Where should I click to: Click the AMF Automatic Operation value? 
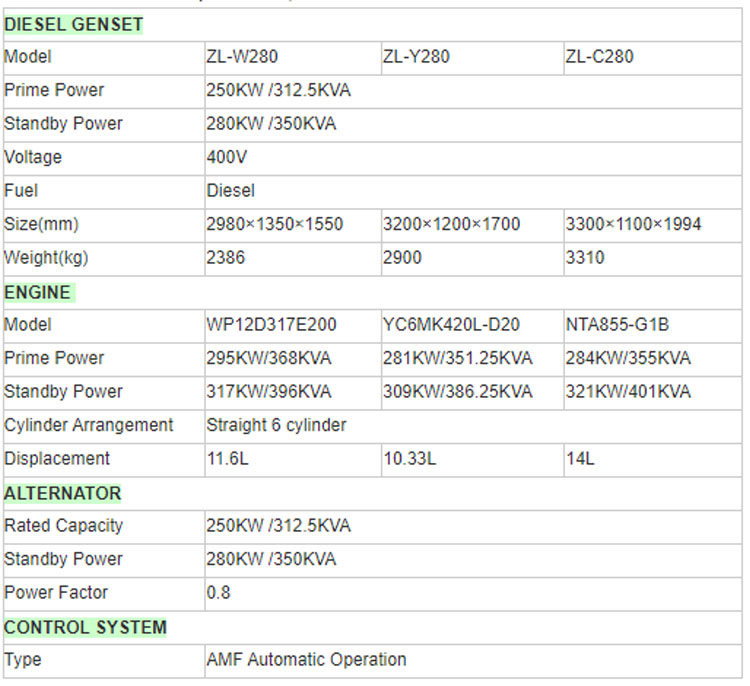(x=307, y=660)
